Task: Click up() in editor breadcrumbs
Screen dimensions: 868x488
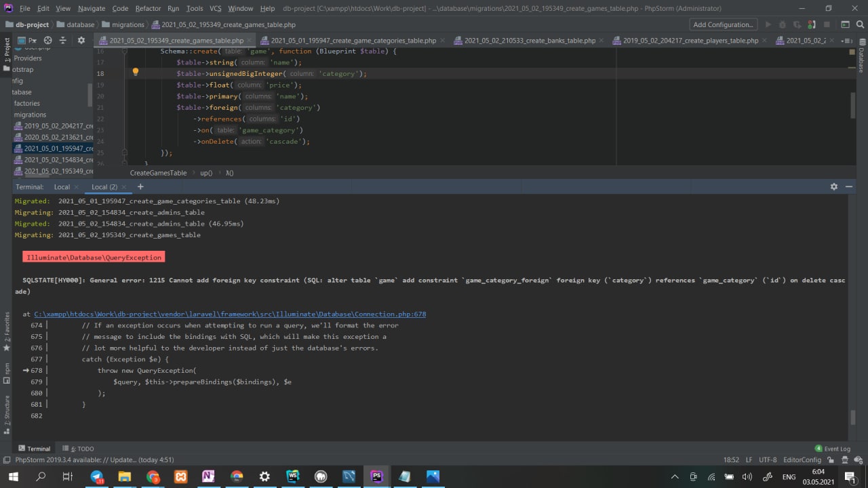Action: [x=206, y=173]
